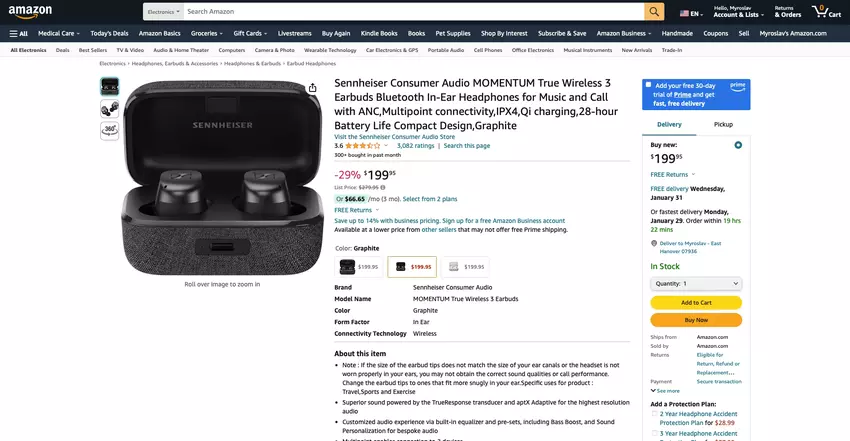Screen dimensions: 850x441
Task: Click the Add to Cart button
Action: point(696,302)
